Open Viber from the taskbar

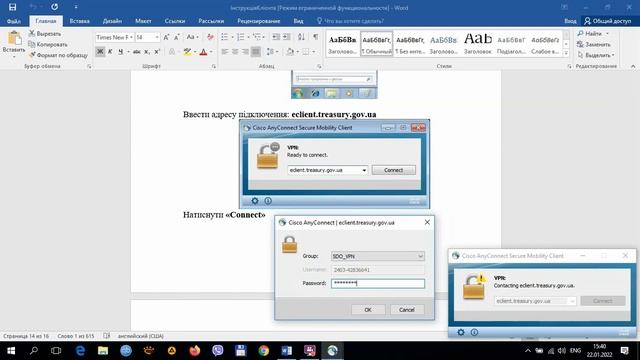point(218,351)
